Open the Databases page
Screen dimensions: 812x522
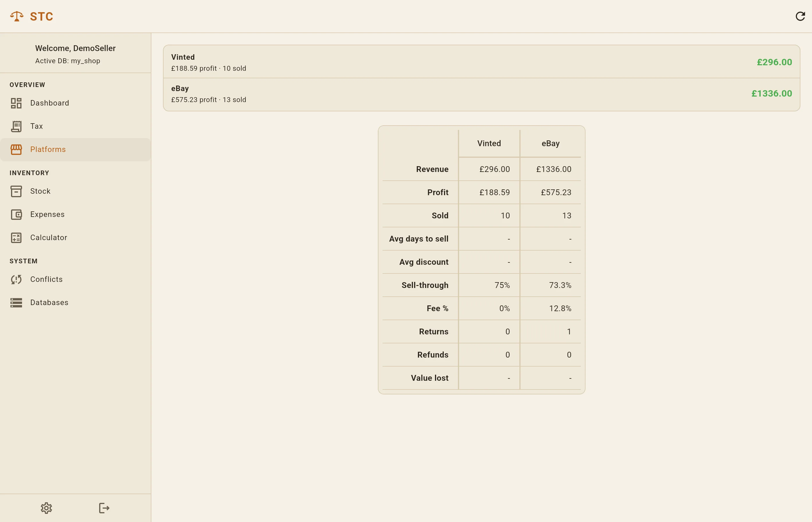(76, 302)
